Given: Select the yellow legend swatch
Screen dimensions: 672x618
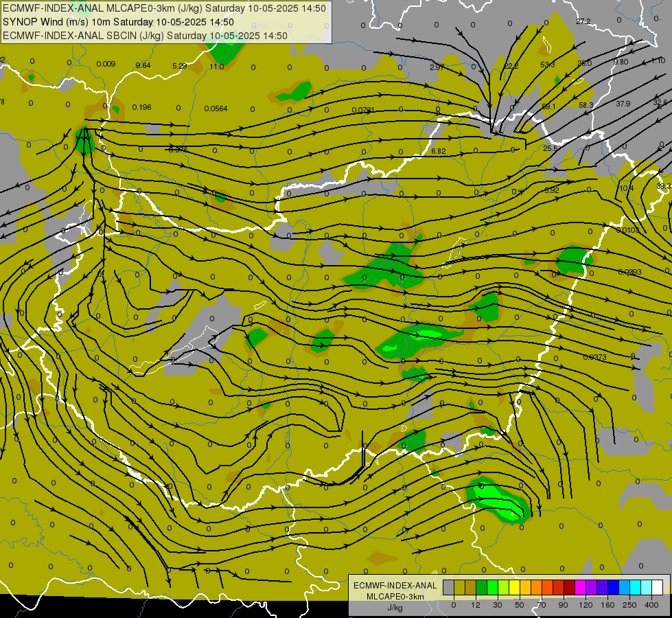Looking at the screenshot, I should [x=514, y=588].
